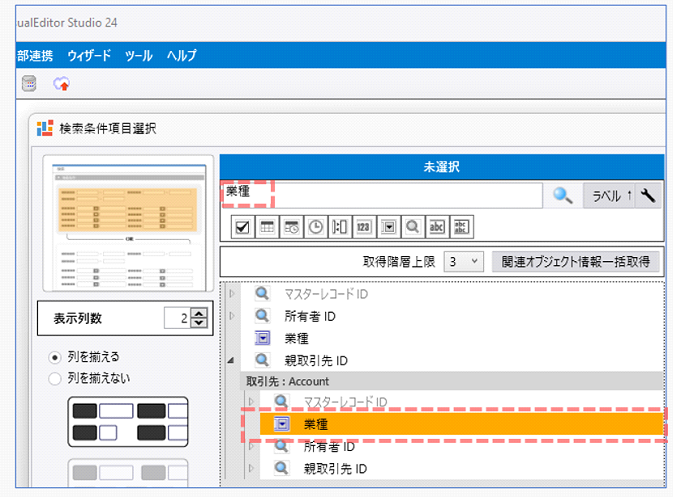Click picklist icon in highlighted 業種 row
Screen dimensions: 673x498
[x=282, y=424]
